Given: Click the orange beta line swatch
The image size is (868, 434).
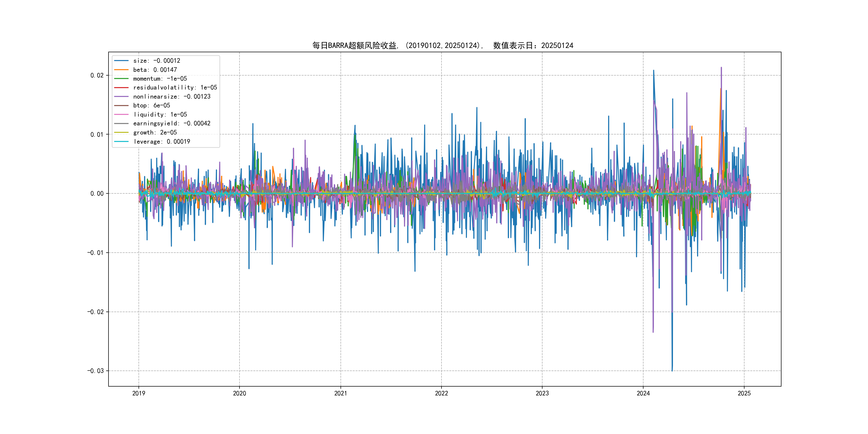Looking at the screenshot, I should (x=121, y=70).
